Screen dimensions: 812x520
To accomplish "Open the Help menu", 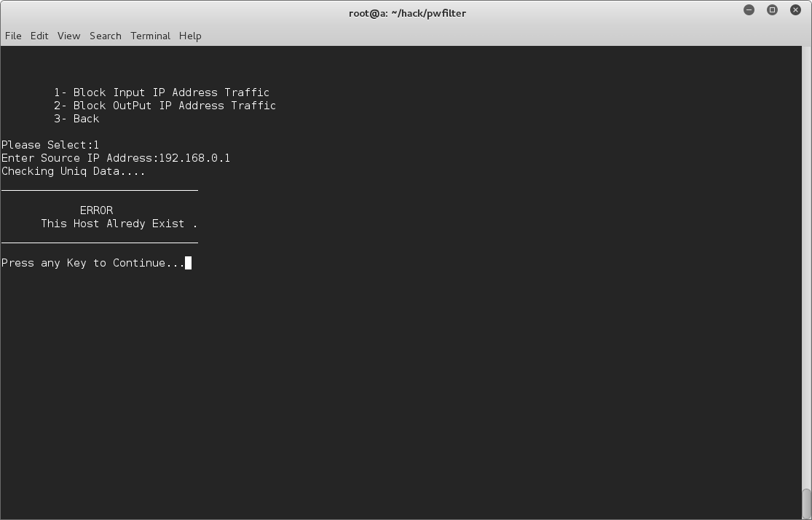I will pos(189,35).
